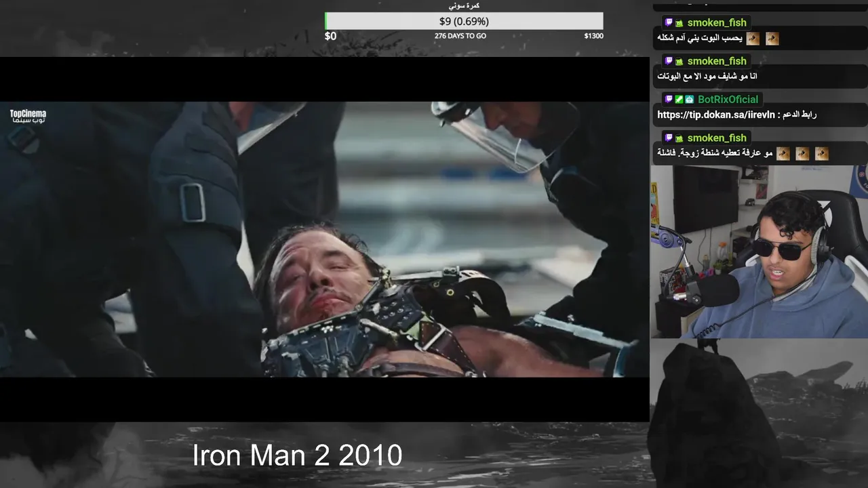Click the 'انا مو شايف مود الا مع البوتات' message
The height and width of the screenshot is (488, 868).
[707, 77]
